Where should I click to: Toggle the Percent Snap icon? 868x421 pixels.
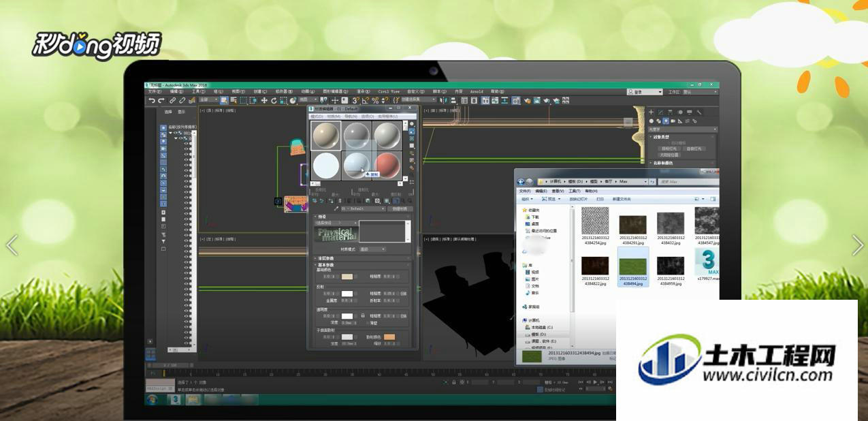click(375, 101)
